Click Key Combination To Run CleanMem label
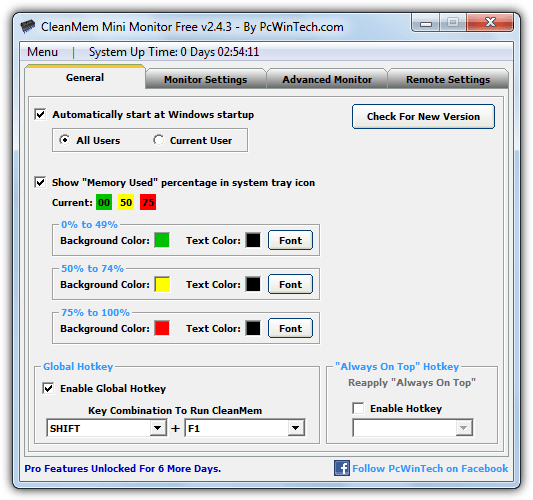 tap(175, 411)
